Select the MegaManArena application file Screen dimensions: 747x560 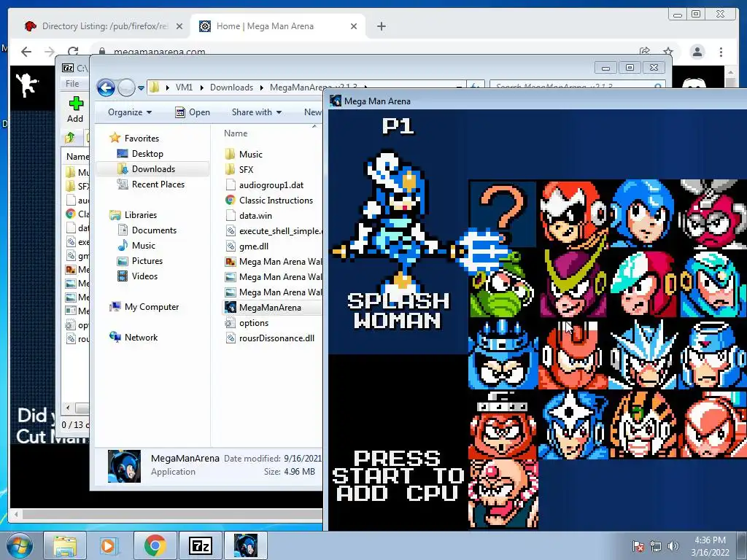[x=270, y=308]
